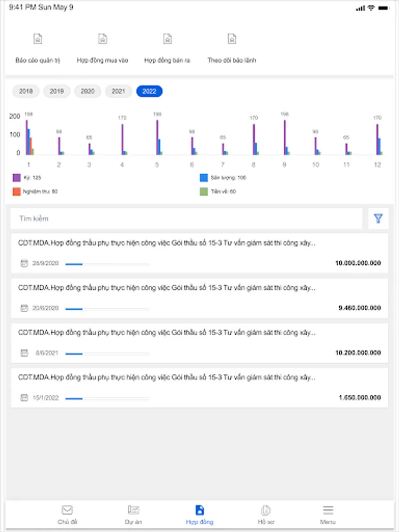Viewport: 399px width, 532px height.
Task: Click month 4 axis label
Action: (122, 164)
